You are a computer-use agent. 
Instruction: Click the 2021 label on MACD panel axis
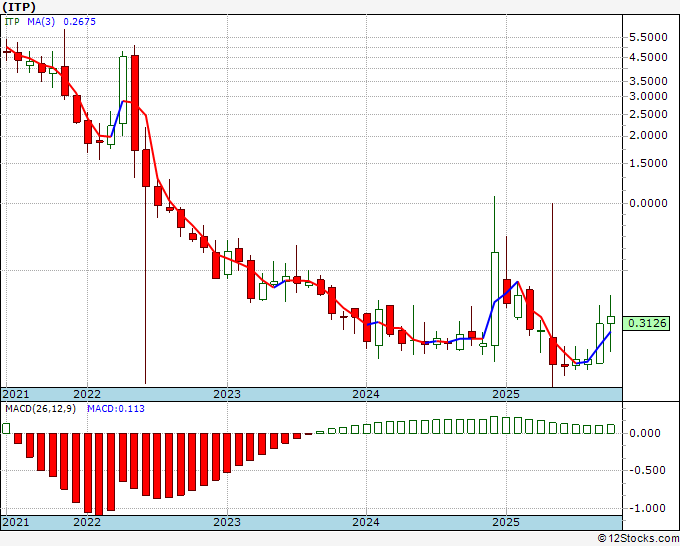click(16, 522)
